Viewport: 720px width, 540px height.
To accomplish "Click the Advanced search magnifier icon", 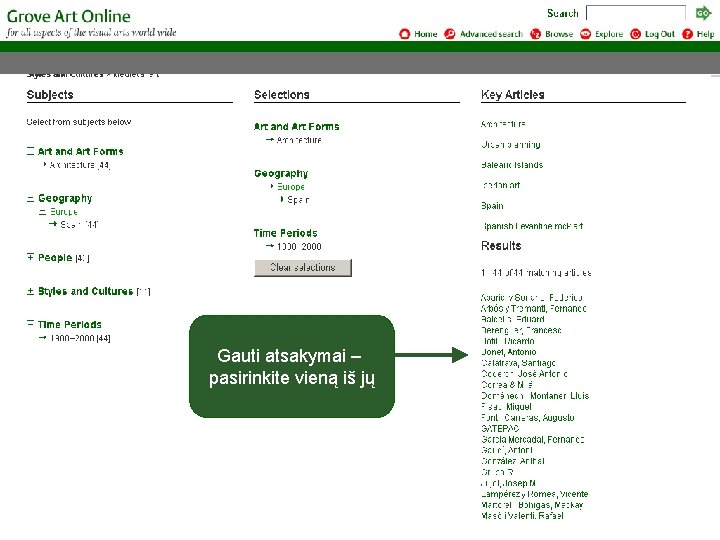I will pyautogui.click(x=450, y=34).
